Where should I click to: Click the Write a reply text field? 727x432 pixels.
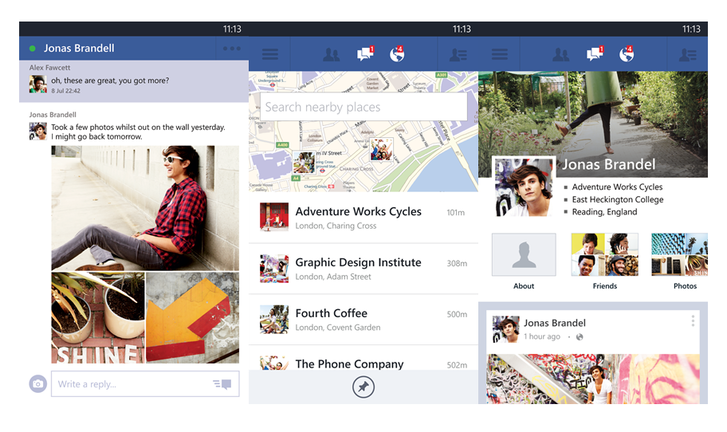click(130, 384)
